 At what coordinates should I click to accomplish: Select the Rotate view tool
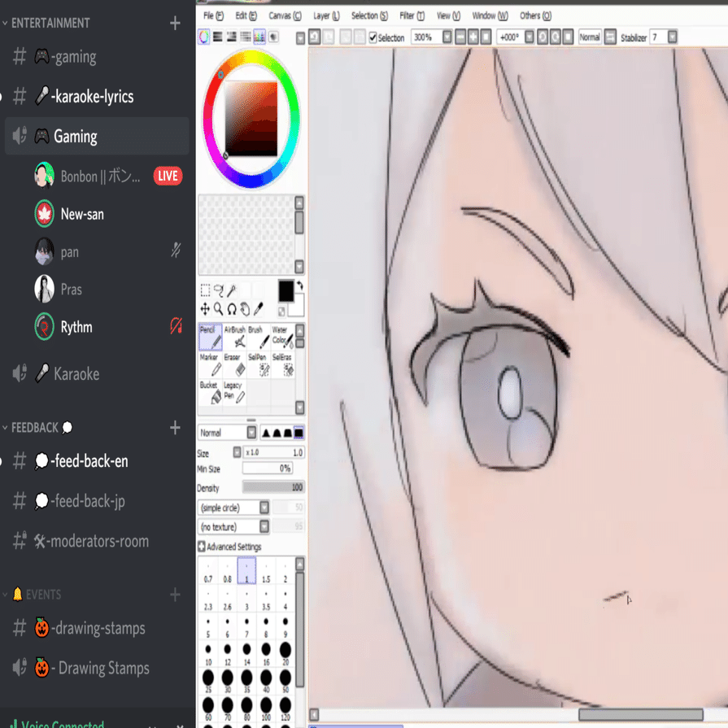coord(232,309)
